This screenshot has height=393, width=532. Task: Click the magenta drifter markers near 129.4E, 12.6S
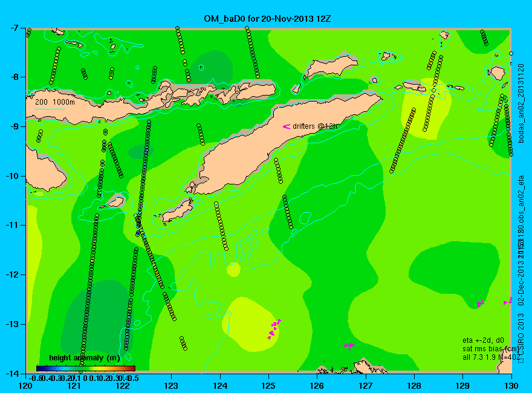click(x=480, y=303)
